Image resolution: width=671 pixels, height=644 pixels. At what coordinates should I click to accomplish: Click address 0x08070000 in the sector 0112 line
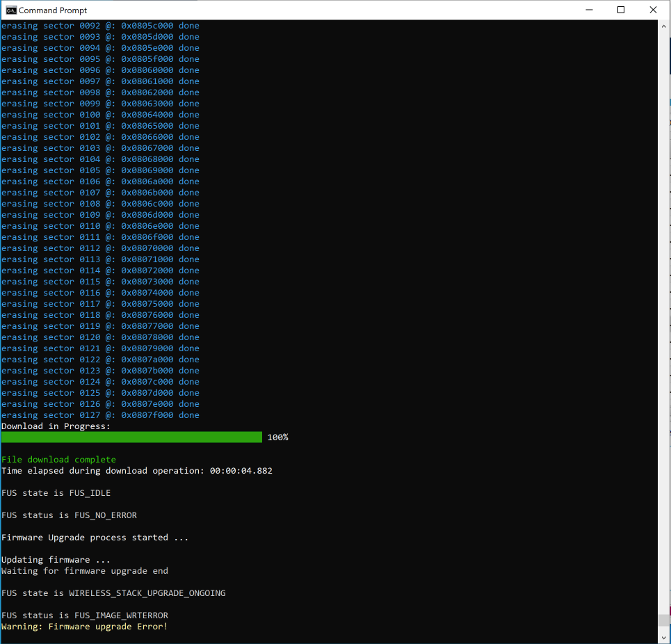point(147,248)
